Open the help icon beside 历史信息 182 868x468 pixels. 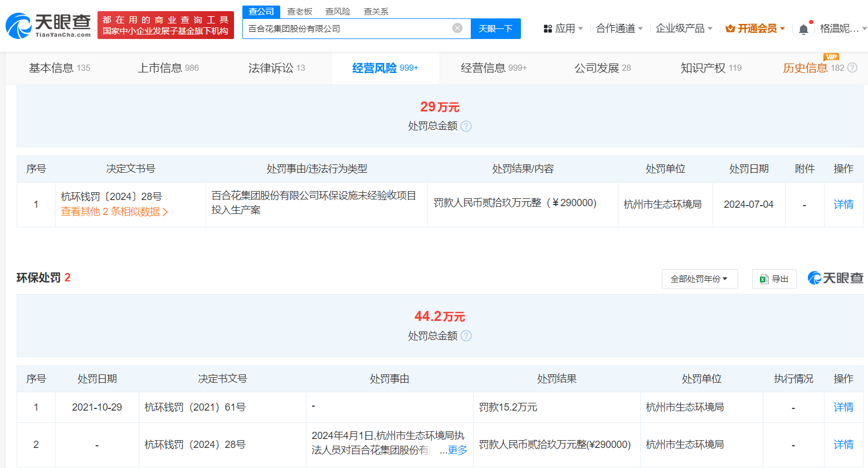tap(852, 68)
